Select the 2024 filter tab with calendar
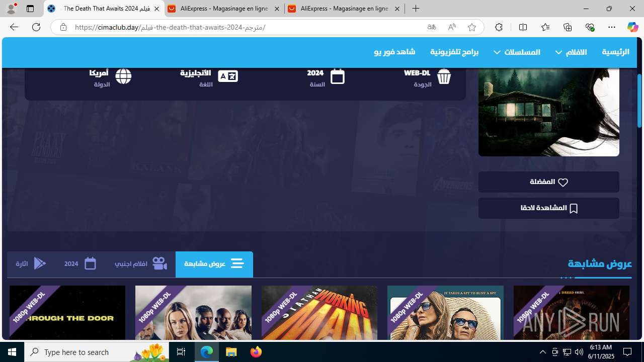This screenshot has height=362, width=644. coord(80,264)
